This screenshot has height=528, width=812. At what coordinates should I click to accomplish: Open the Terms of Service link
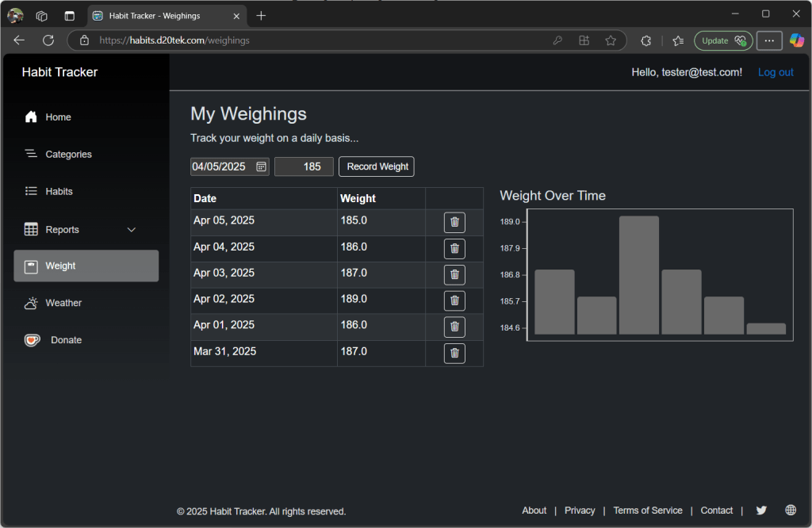(x=647, y=511)
